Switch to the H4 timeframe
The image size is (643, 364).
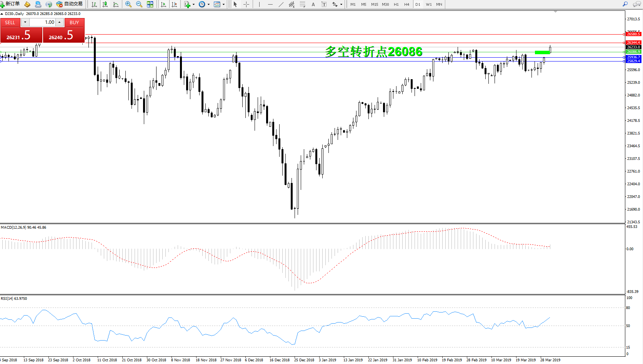tap(406, 5)
